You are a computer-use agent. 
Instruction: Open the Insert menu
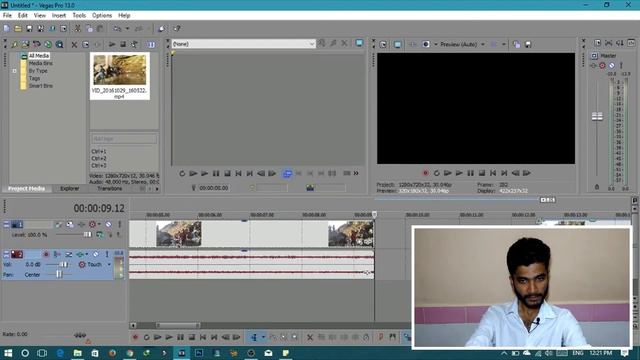(x=59, y=16)
